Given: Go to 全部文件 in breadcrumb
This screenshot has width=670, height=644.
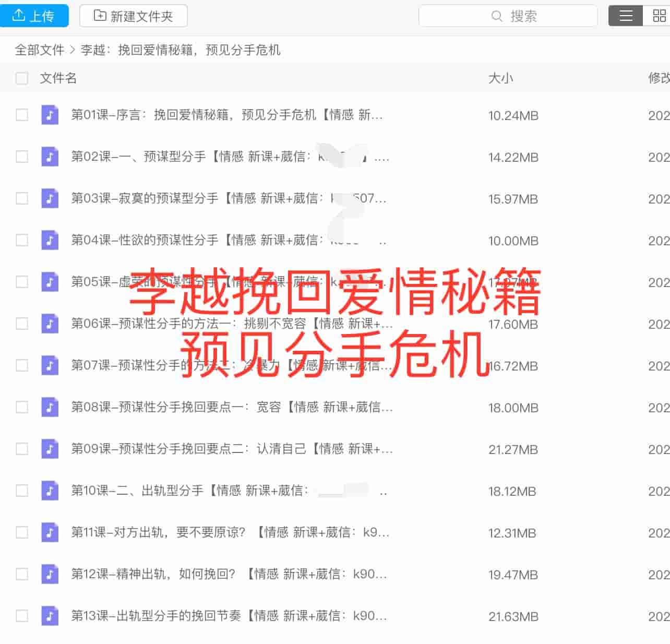Looking at the screenshot, I should pyautogui.click(x=40, y=50).
